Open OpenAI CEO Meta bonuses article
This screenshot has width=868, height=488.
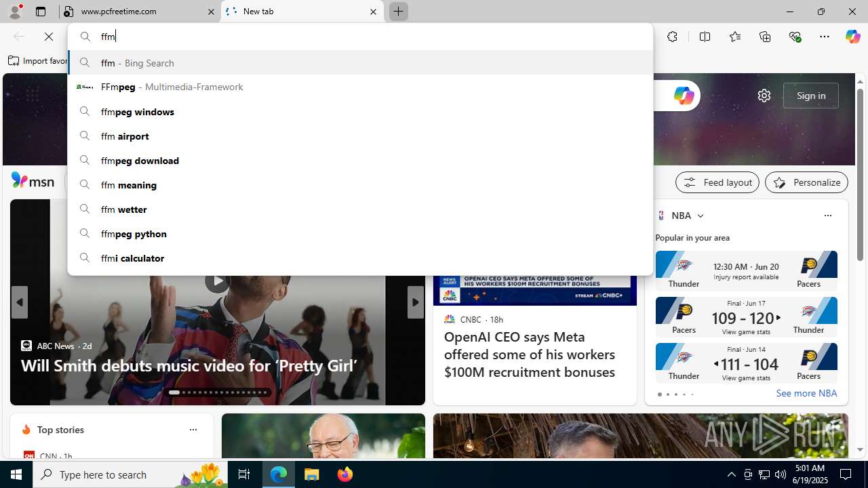pyautogui.click(x=530, y=354)
